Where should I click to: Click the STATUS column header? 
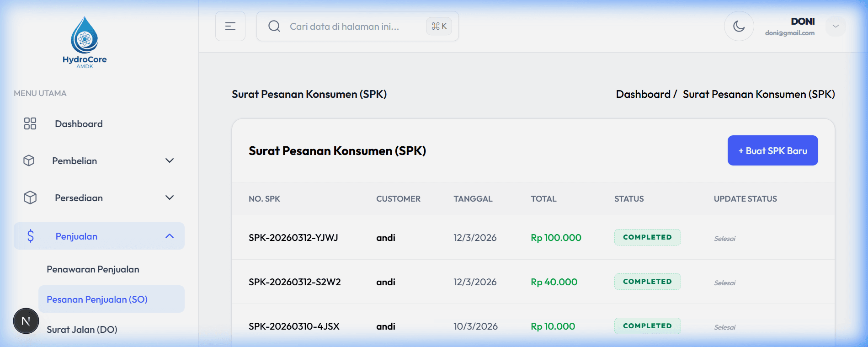pyautogui.click(x=629, y=199)
